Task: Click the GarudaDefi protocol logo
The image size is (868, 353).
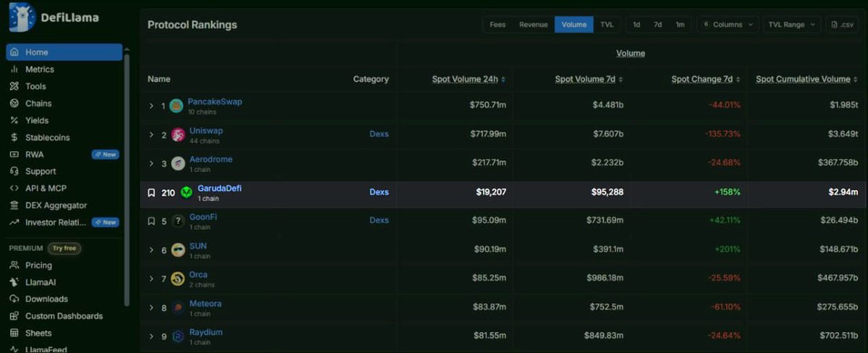Action: 187,192
